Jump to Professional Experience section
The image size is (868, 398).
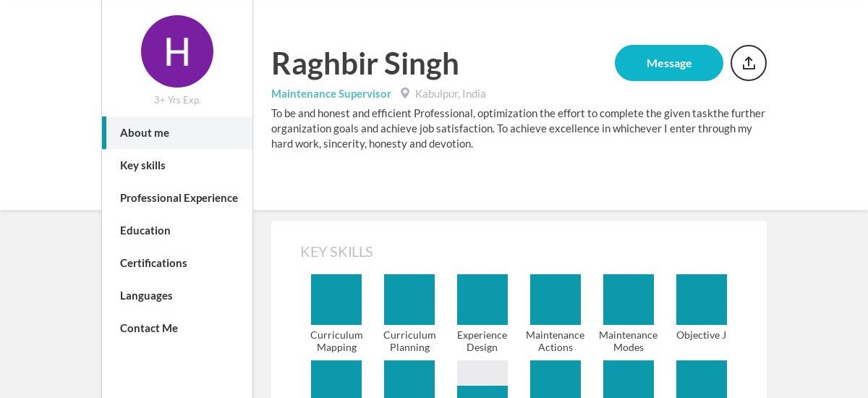coord(177,198)
